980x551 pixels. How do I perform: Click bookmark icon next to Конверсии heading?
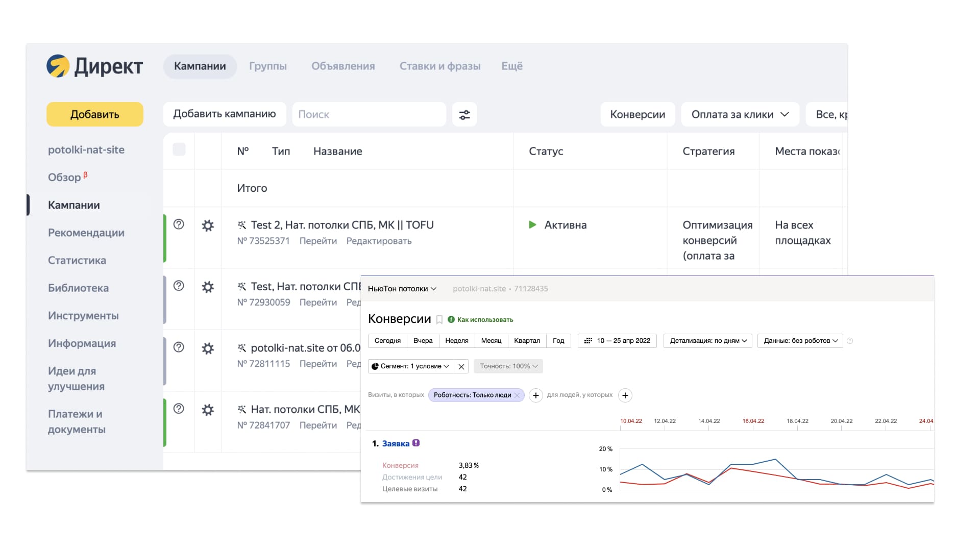(439, 320)
